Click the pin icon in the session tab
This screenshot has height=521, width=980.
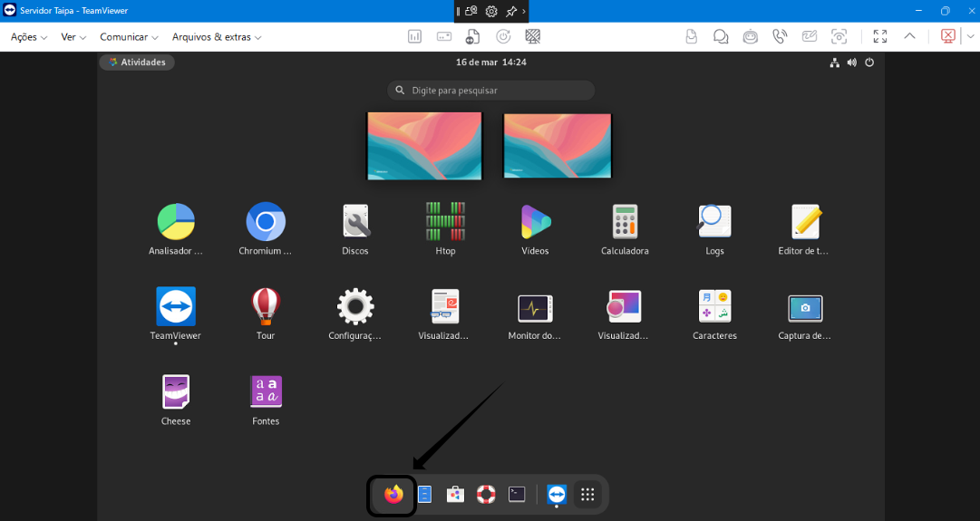511,11
